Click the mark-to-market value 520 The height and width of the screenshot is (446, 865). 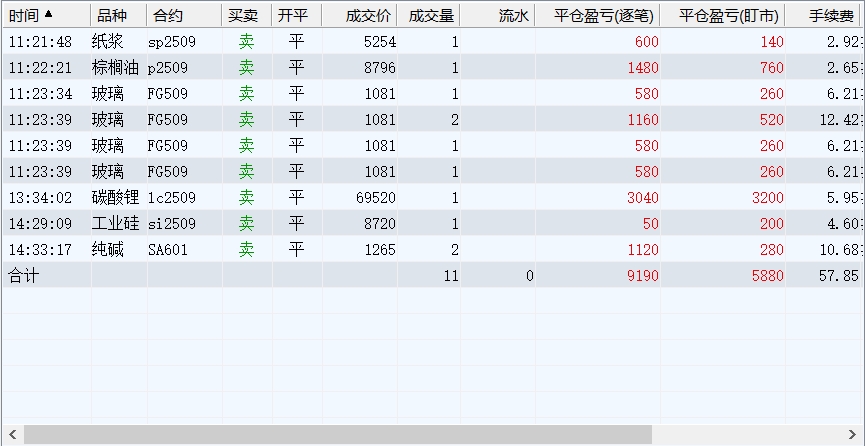coord(772,120)
